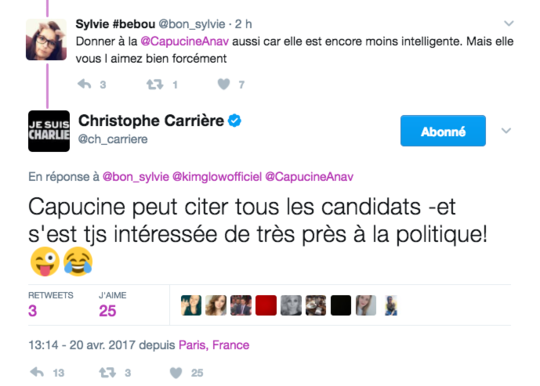This screenshot has width=540, height=386.
Task: Like Sylvie #bebou's tweet with heart
Action: [x=224, y=84]
